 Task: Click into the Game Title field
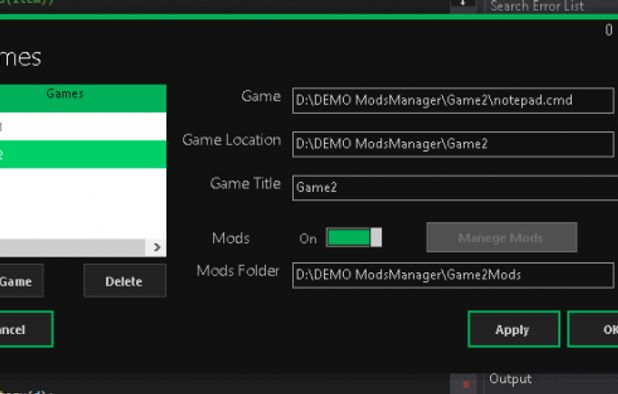pyautogui.click(x=455, y=188)
